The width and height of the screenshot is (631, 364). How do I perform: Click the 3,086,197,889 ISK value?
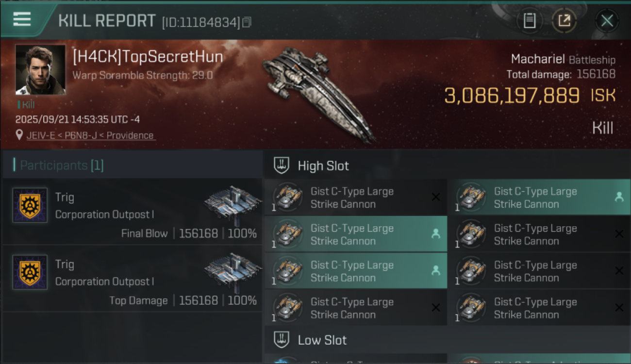click(512, 96)
